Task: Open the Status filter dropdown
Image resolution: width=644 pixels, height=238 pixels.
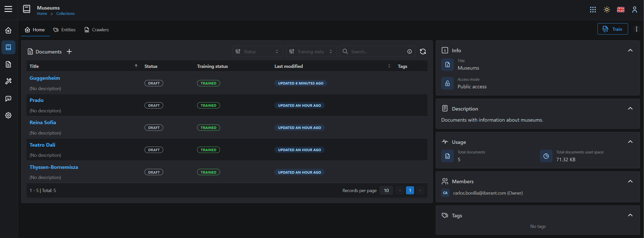Action: (x=257, y=51)
